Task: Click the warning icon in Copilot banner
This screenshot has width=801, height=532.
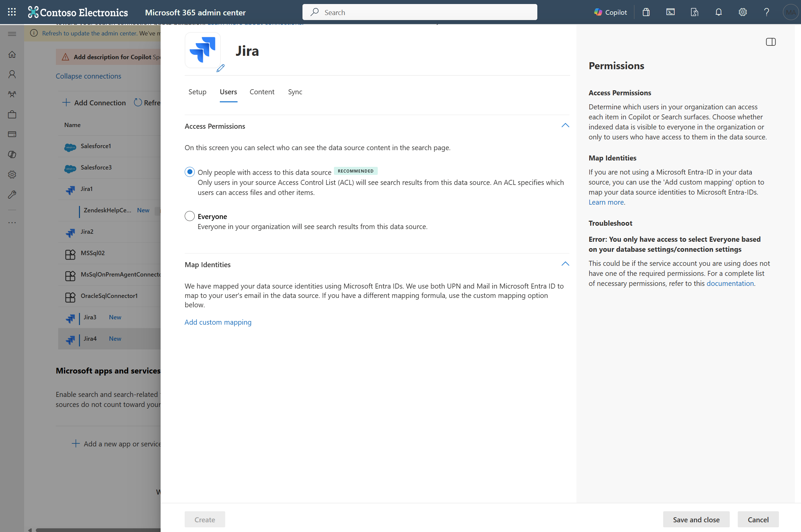Action: [66, 57]
